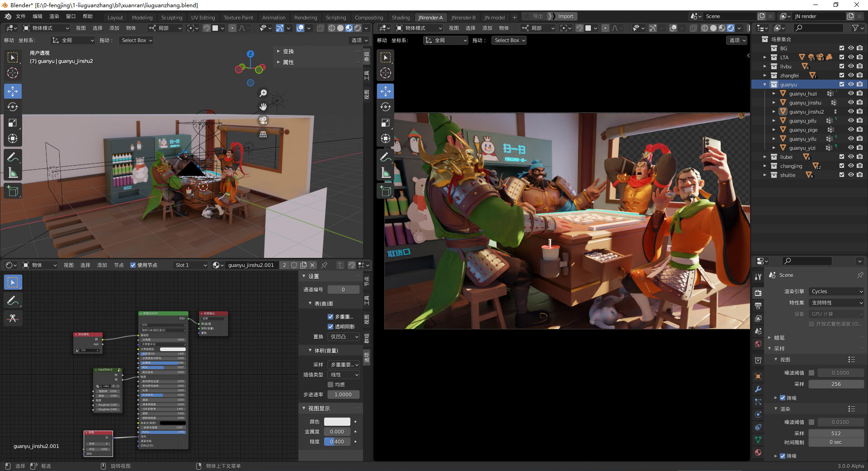
Task: Select the Rotate tool in left viewport
Action: tap(13, 107)
